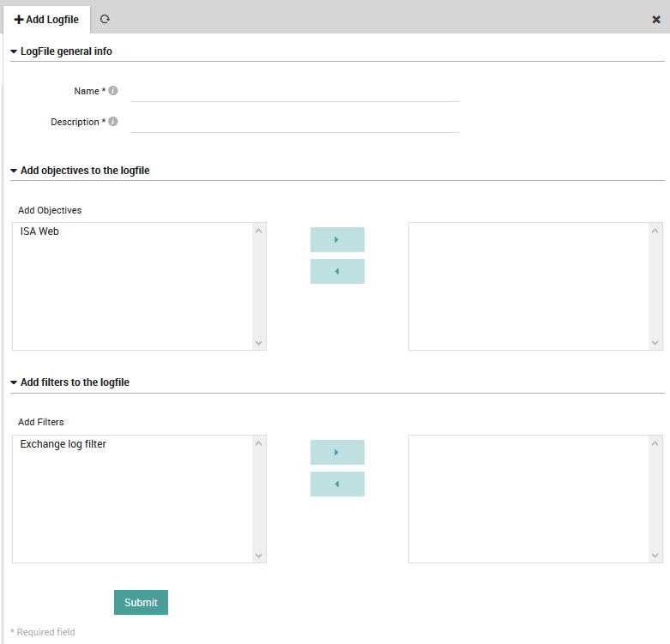
Task: Move selected objective right with arrow button
Action: [337, 239]
